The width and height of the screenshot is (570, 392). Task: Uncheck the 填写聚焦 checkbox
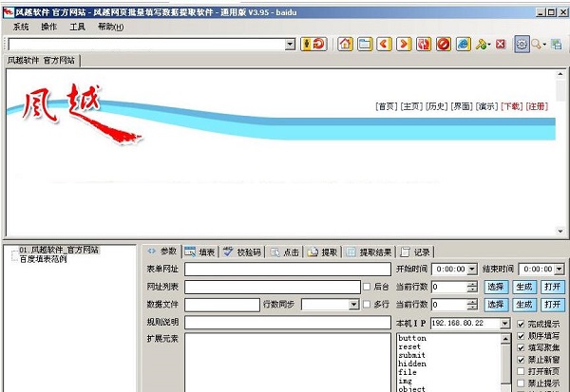point(521,347)
